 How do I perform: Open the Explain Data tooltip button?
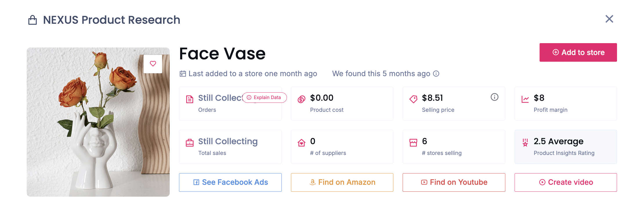(264, 98)
